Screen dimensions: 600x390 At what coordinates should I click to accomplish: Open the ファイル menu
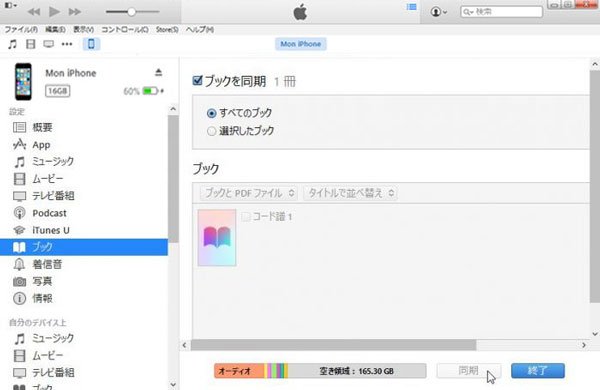[x=21, y=29]
